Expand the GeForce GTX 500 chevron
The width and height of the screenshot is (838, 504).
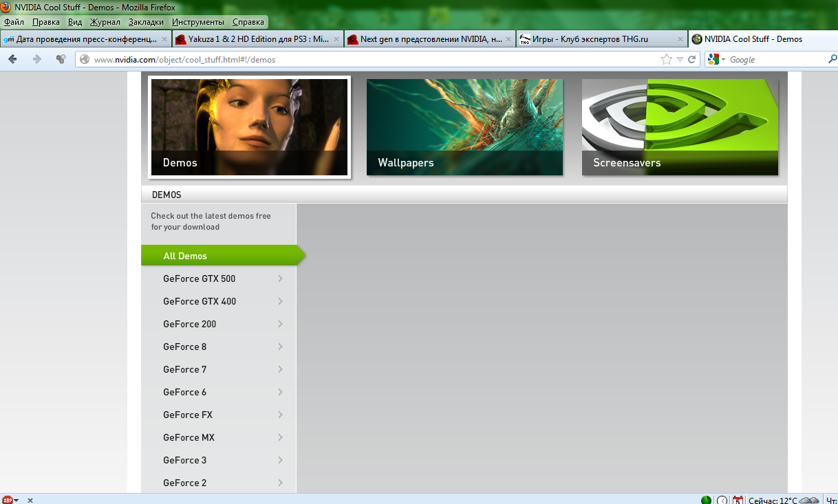281,278
